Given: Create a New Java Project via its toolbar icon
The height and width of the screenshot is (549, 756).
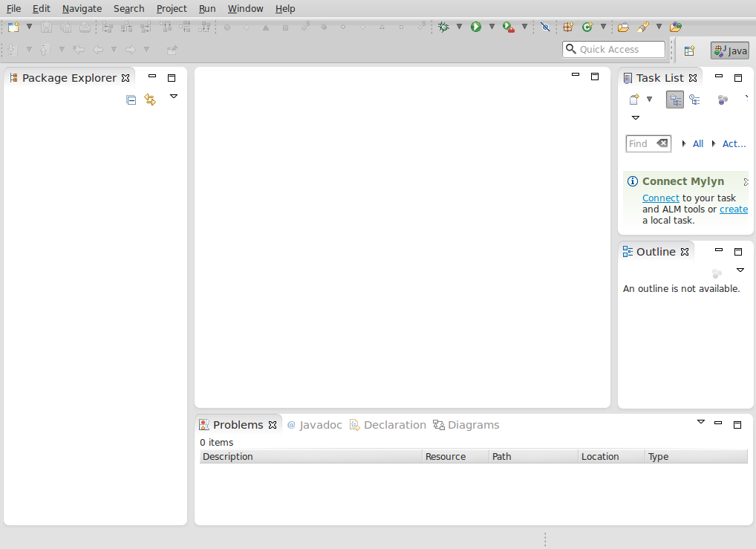Looking at the screenshot, I should tap(568, 26).
